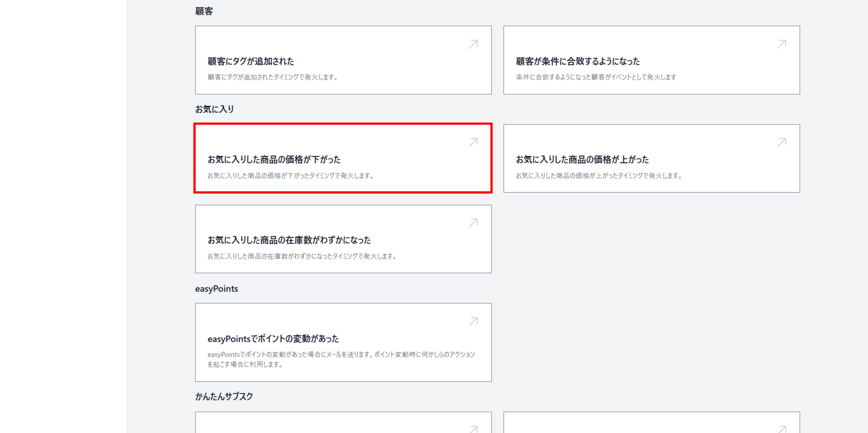Choose お気に入りした商品の在庫数がわずかになった title

(289, 240)
